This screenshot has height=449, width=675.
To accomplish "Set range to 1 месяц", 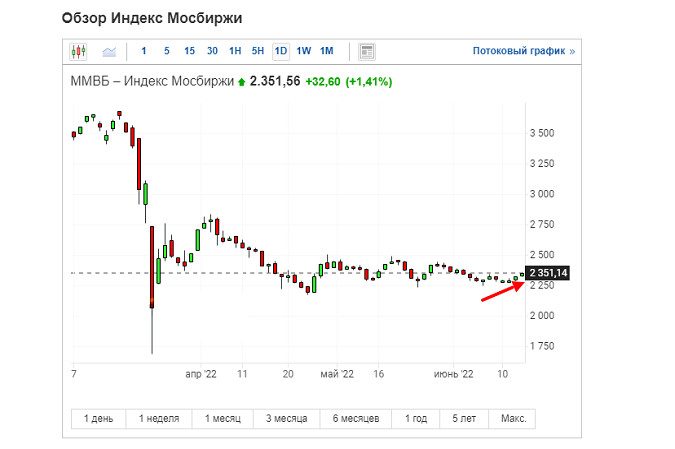I will point(223,418).
